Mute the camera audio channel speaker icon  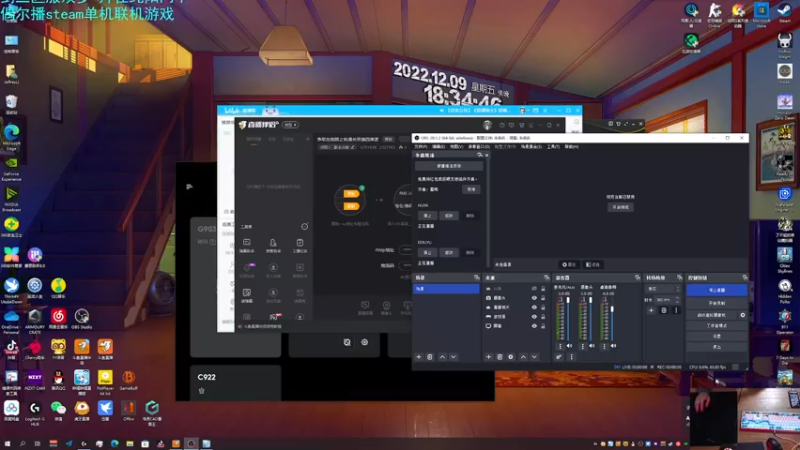click(x=592, y=346)
